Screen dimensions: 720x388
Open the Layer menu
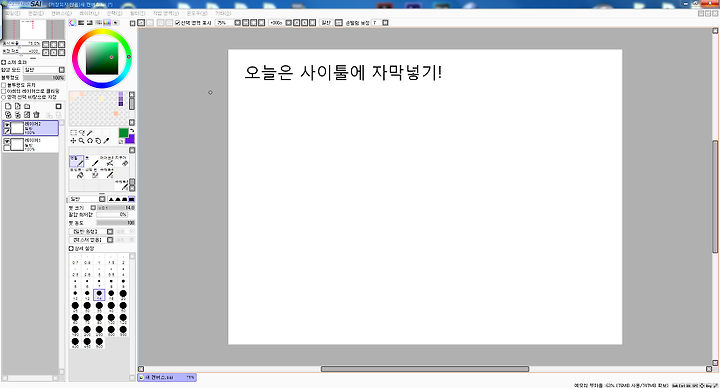tap(89, 13)
